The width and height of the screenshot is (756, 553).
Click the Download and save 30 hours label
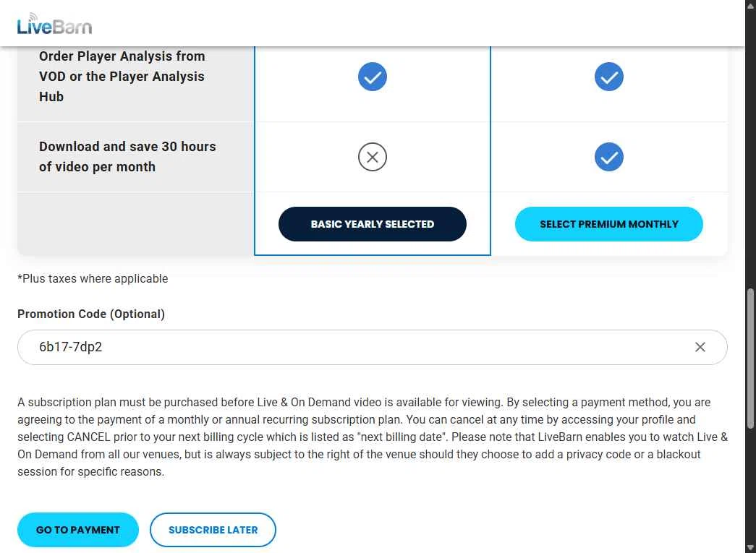127,156
